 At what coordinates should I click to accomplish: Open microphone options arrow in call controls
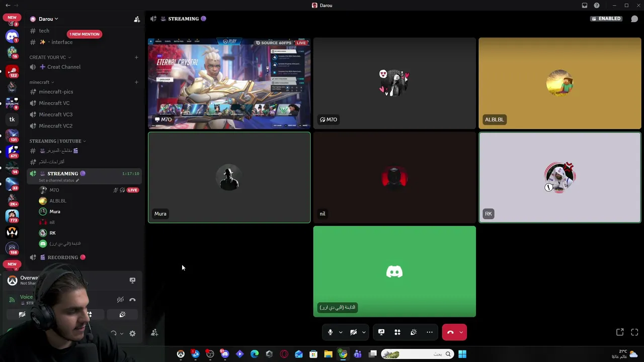(341, 332)
